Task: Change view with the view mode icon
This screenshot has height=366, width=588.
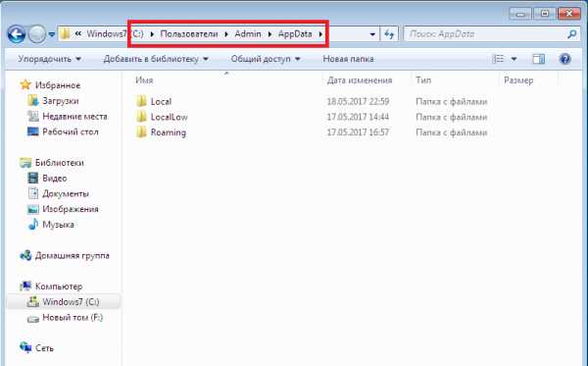Action: [x=498, y=59]
